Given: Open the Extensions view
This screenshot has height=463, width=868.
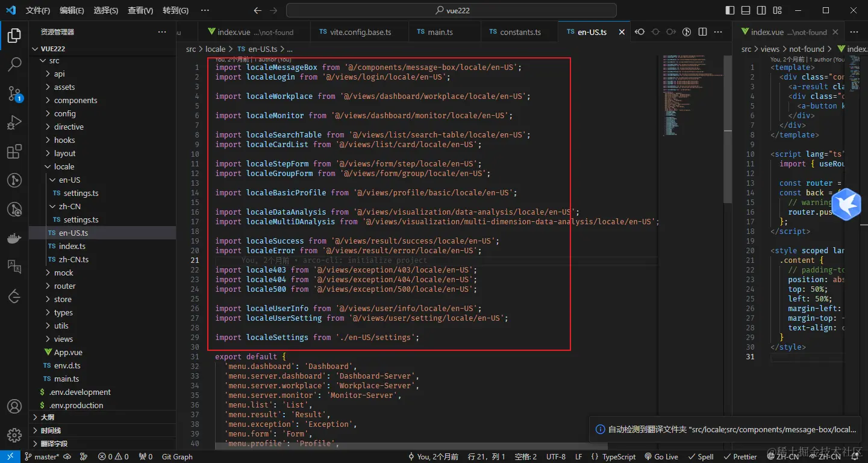Looking at the screenshot, I should pos(14,151).
